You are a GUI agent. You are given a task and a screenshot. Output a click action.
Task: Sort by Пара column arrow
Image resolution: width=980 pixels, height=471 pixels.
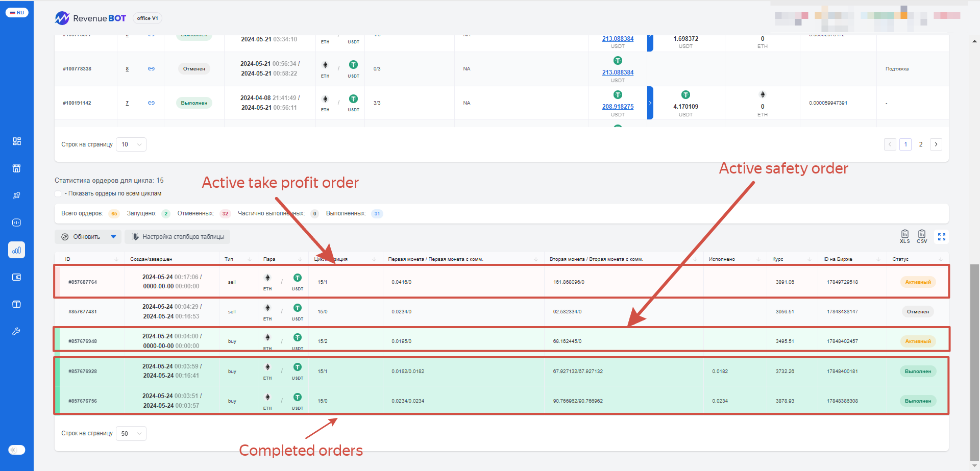(301, 259)
